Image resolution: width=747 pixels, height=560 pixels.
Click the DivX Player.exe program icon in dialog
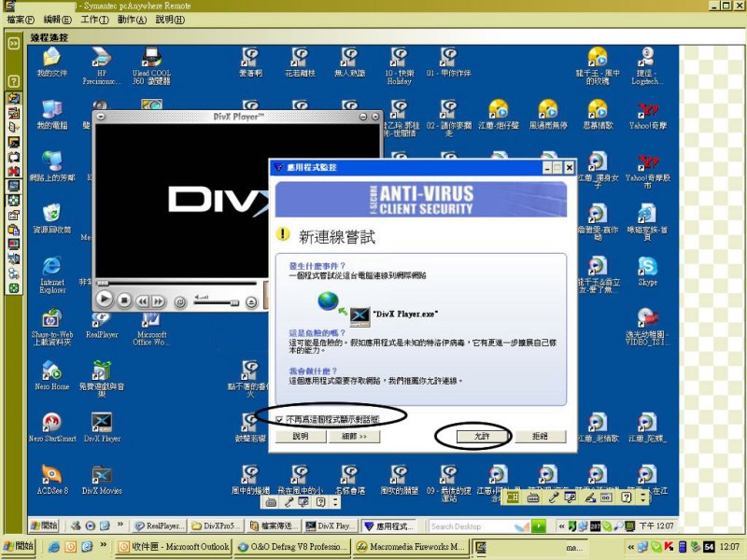(x=359, y=315)
